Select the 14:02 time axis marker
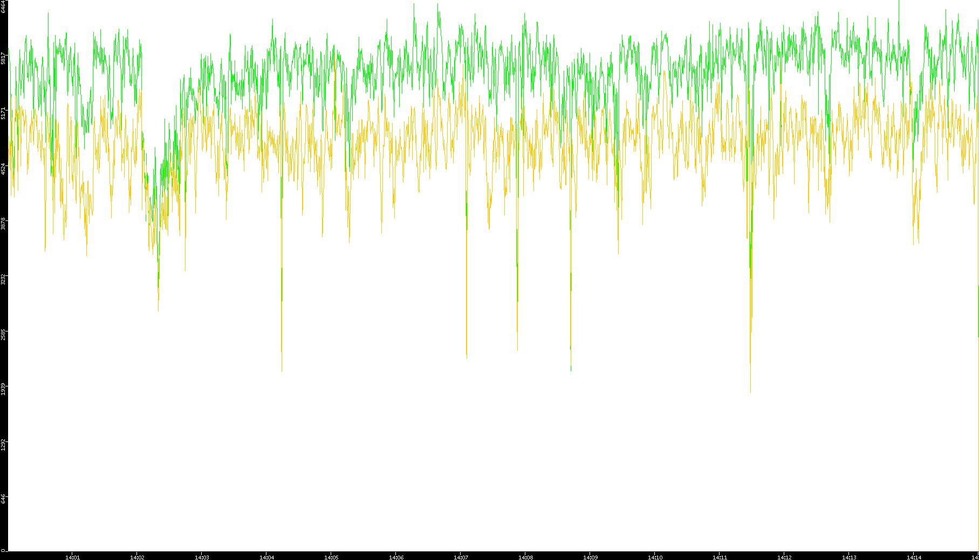This screenshot has height=560, width=979. pos(137,557)
